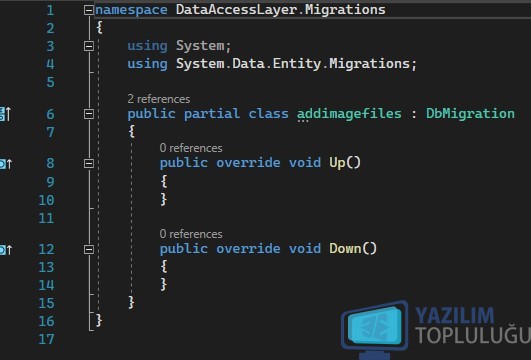Select line number 17 in the gutter
The height and width of the screenshot is (360, 531).
pyautogui.click(x=46, y=339)
